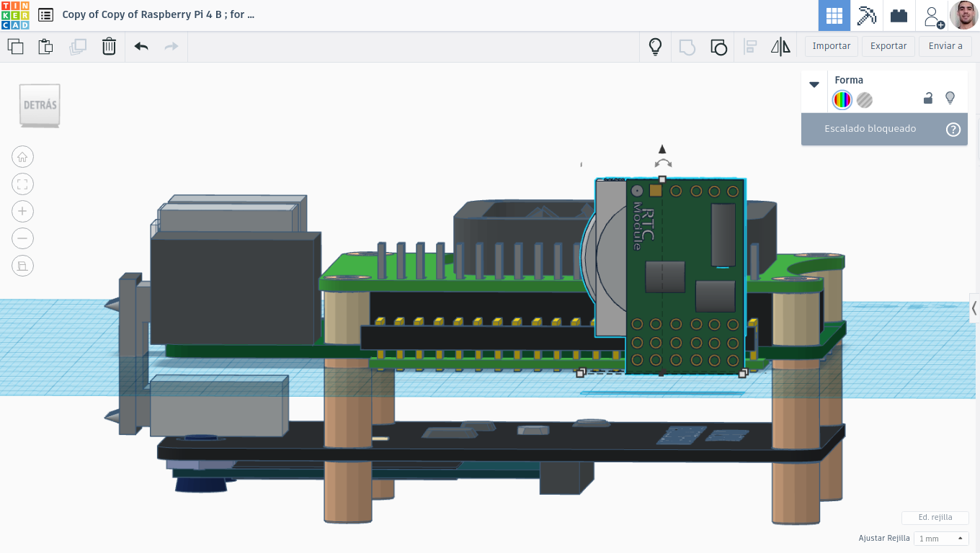Click the Tinkercad logo
The image size is (980, 553).
click(x=15, y=15)
